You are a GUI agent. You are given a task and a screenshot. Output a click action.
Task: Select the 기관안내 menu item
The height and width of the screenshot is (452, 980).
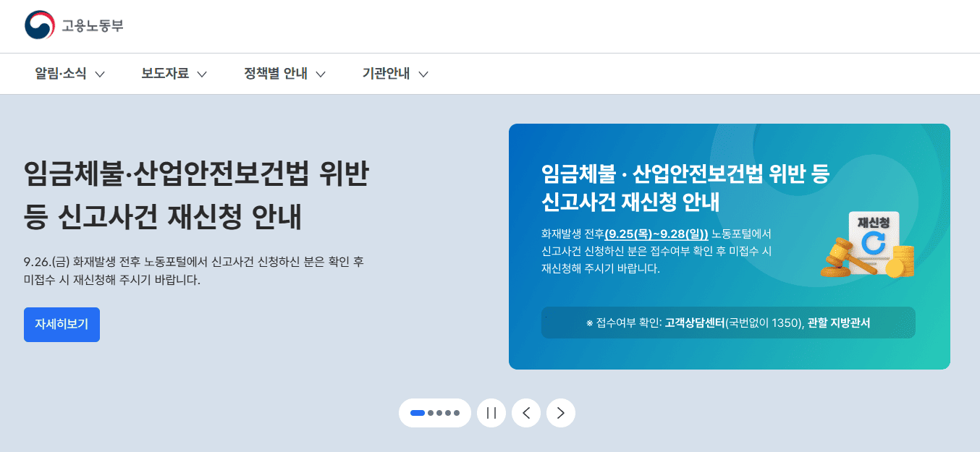tap(386, 74)
